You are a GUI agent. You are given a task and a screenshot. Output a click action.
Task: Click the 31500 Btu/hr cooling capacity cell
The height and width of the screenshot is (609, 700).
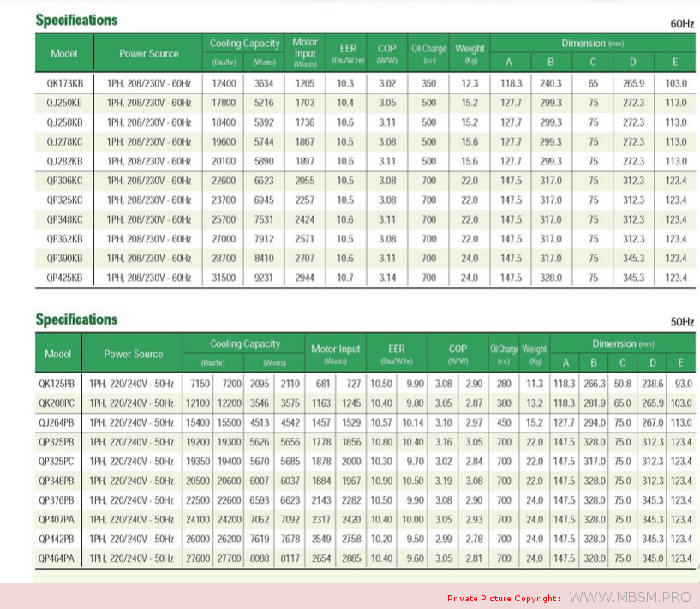click(x=220, y=278)
